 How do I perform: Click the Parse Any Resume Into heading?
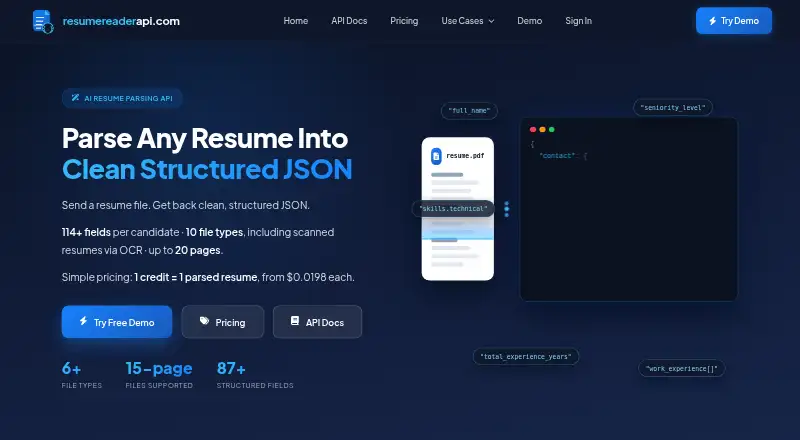coord(205,138)
